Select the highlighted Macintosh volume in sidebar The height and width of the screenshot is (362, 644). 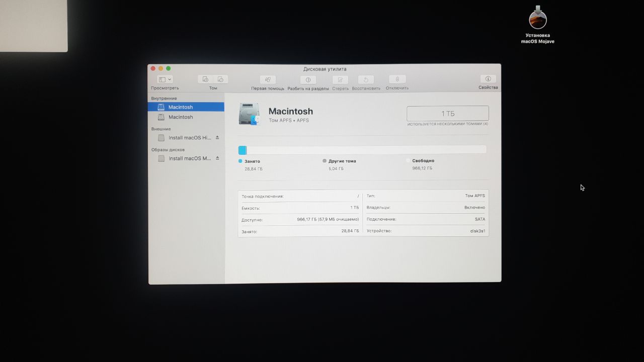(x=186, y=107)
